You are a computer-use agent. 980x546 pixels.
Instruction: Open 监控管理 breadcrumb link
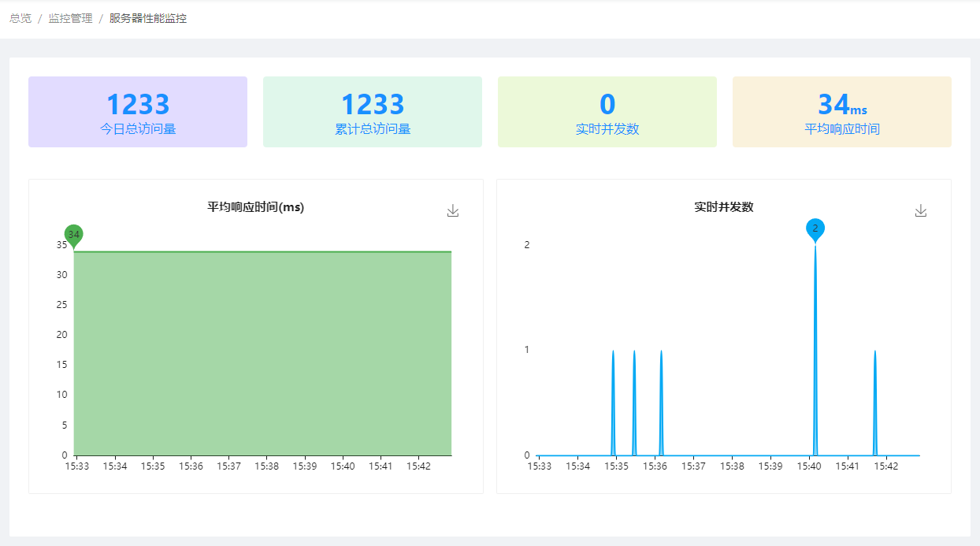point(70,18)
